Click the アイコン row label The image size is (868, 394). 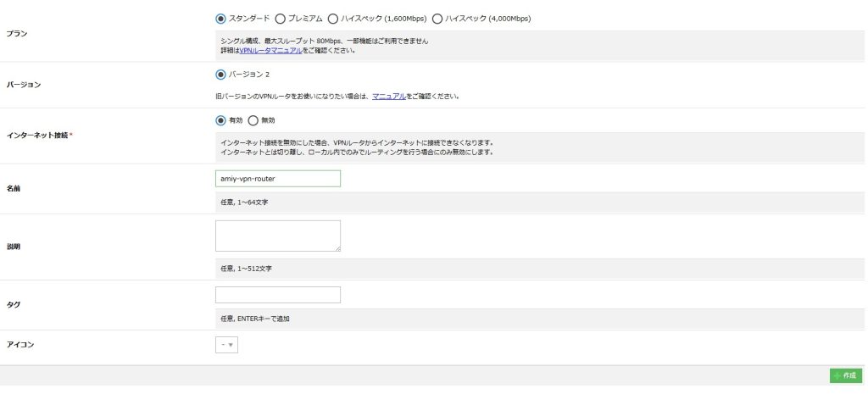click(20, 345)
